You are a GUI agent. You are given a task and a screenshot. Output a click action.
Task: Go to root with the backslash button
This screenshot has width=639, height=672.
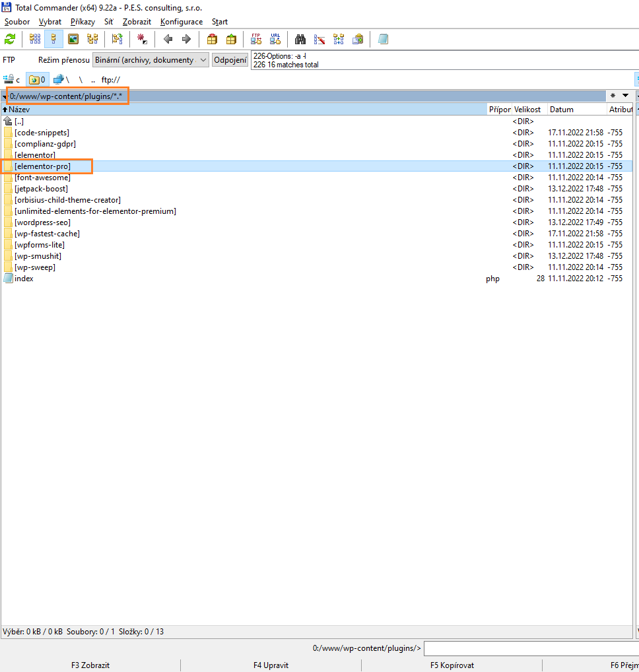(x=81, y=80)
